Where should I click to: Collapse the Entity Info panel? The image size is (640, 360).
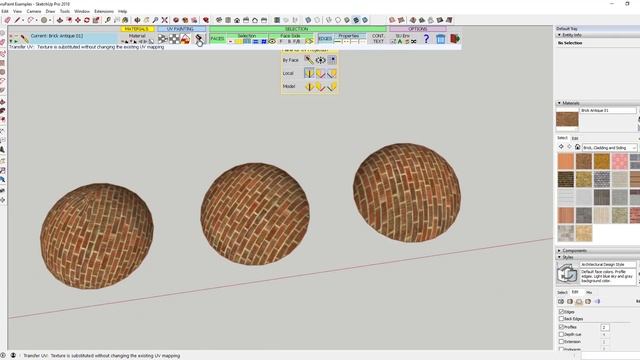pos(559,35)
